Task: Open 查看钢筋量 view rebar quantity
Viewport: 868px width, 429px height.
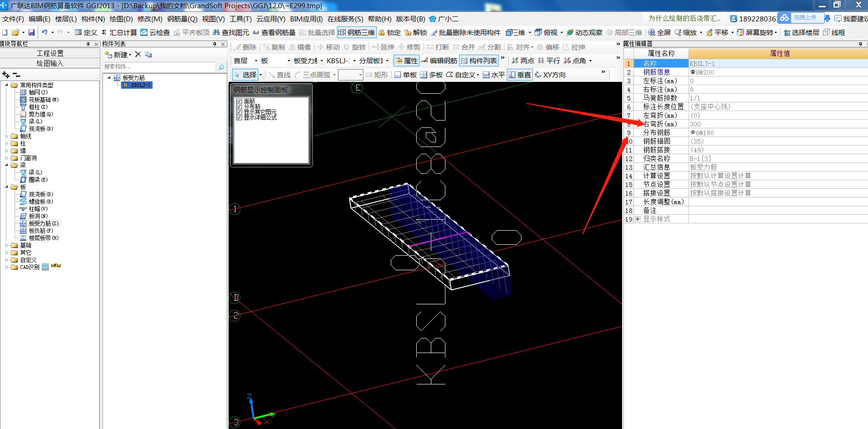Action: [274, 32]
